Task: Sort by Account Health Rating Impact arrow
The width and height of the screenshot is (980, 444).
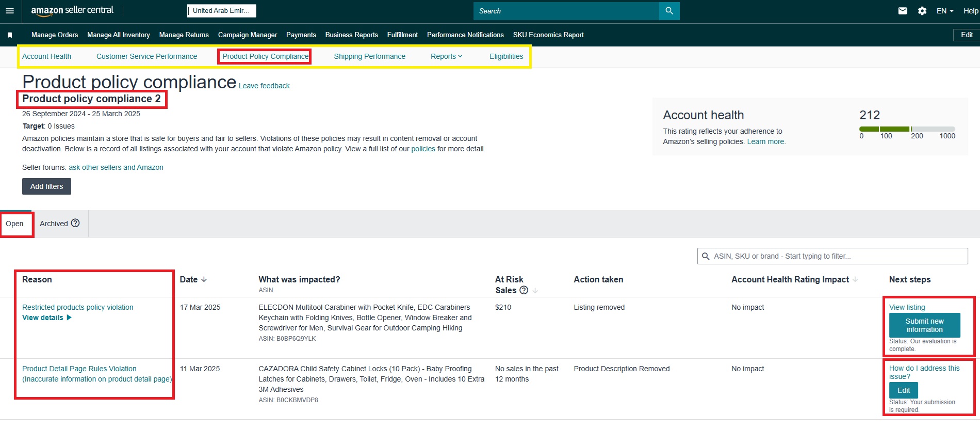Action: pyautogui.click(x=855, y=279)
